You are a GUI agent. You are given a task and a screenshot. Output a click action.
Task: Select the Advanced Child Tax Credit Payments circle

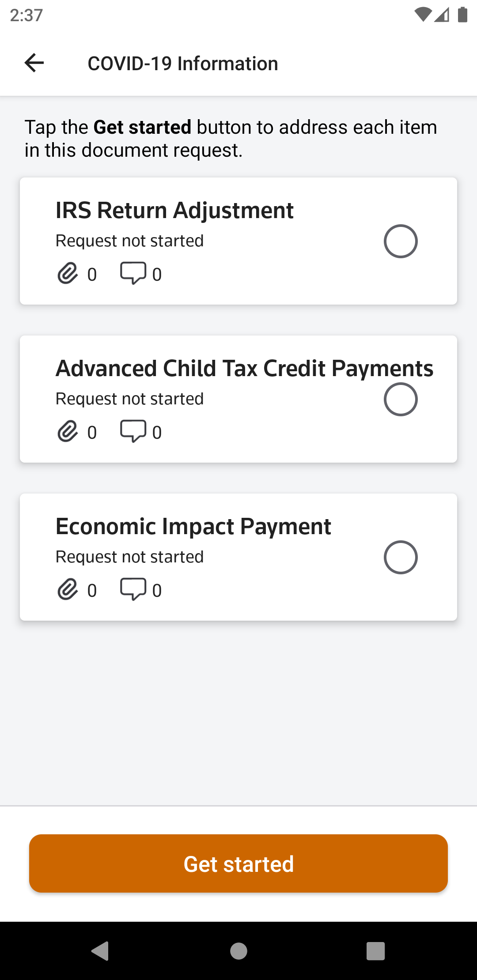tap(401, 400)
